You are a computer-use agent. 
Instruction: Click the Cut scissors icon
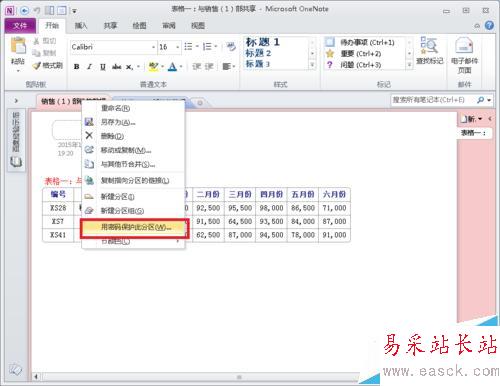coord(37,41)
